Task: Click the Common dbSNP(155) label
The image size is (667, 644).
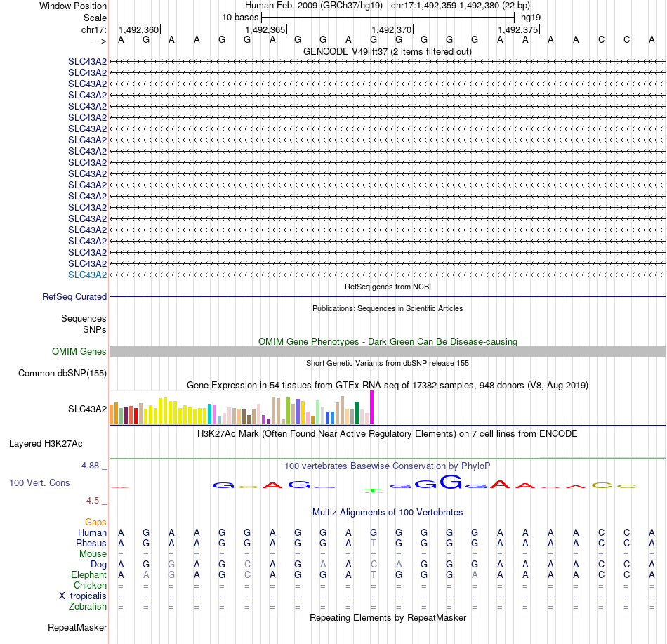Action: tap(62, 373)
